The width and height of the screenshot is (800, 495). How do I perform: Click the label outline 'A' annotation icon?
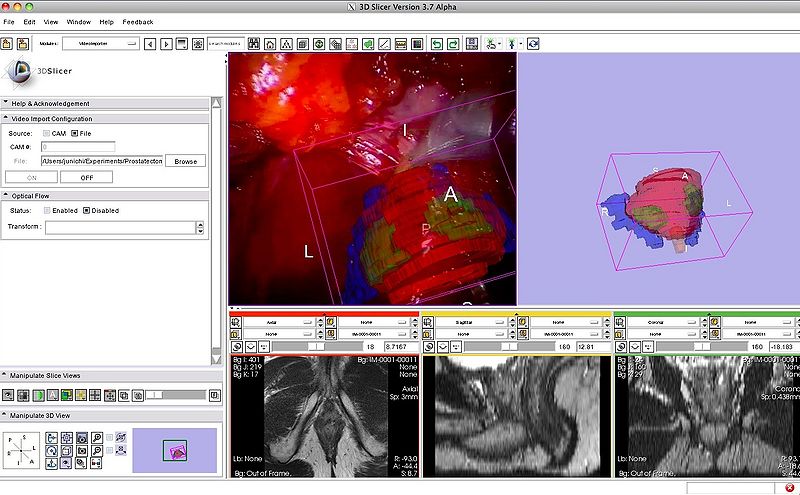point(53,395)
